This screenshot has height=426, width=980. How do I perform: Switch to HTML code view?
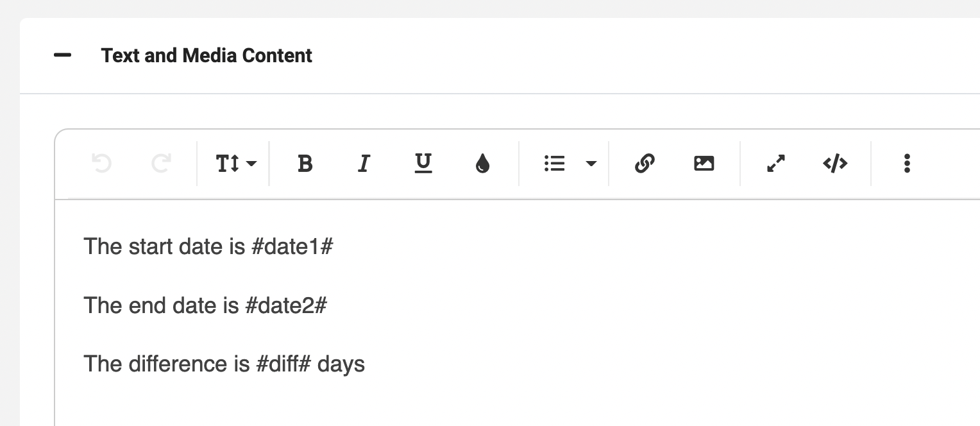[x=835, y=164]
